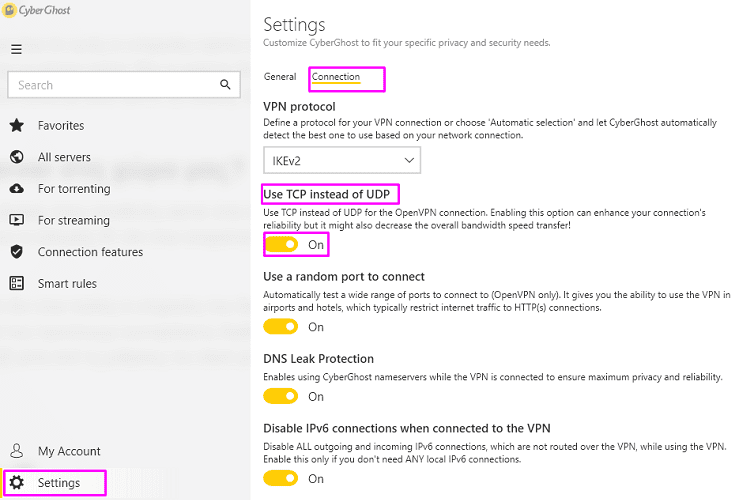Select the For torrenting cloud icon
The image size is (750, 500).
pos(16,189)
